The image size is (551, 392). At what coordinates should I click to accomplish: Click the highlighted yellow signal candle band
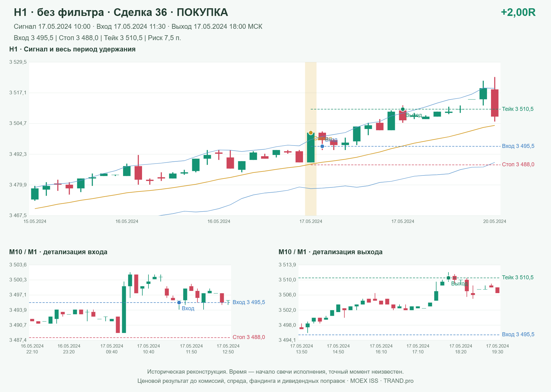coord(311,139)
